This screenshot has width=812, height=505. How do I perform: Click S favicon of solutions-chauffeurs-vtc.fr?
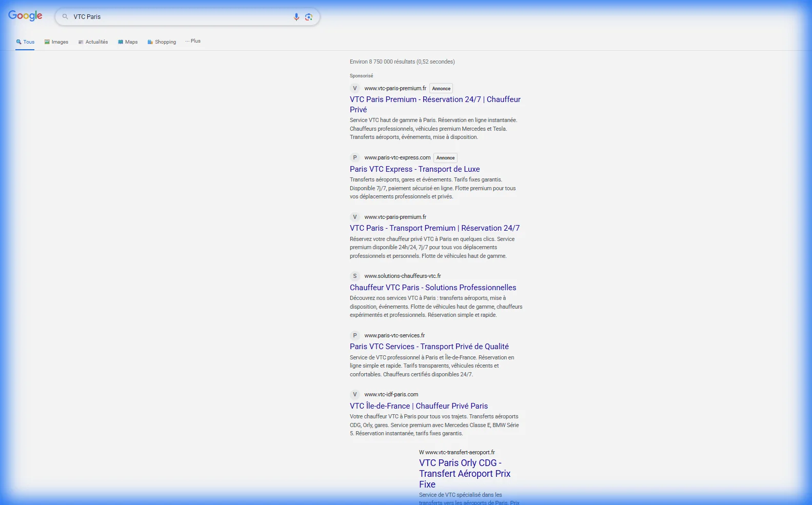[x=354, y=276]
